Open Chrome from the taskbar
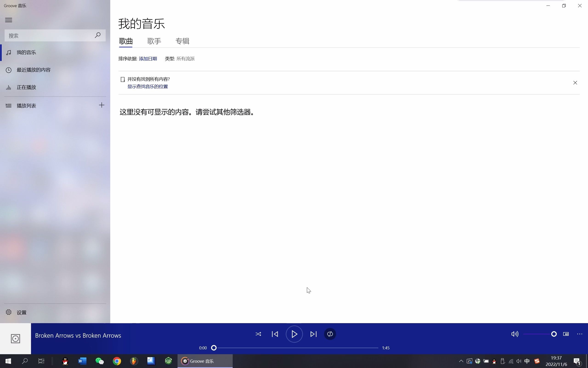The width and height of the screenshot is (588, 368). (x=117, y=361)
